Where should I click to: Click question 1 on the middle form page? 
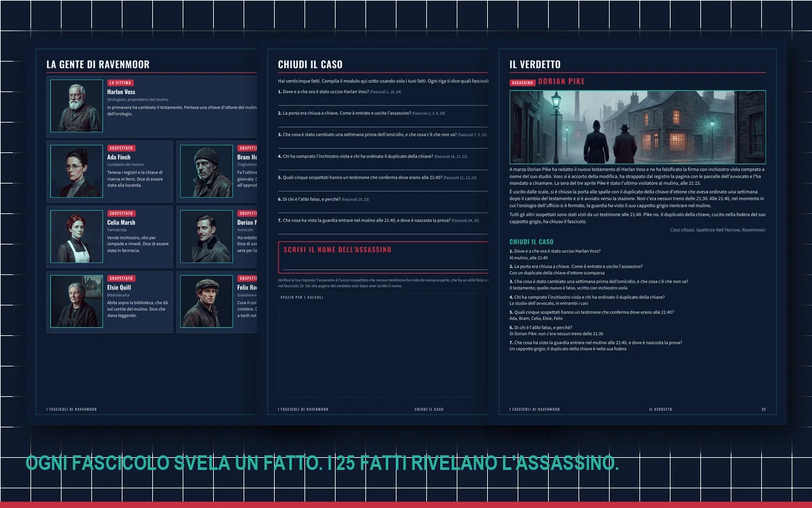[x=339, y=92]
